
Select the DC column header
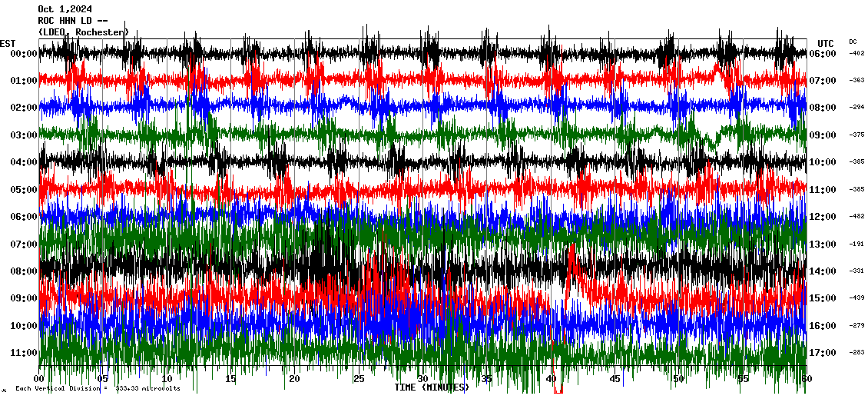(x=853, y=42)
